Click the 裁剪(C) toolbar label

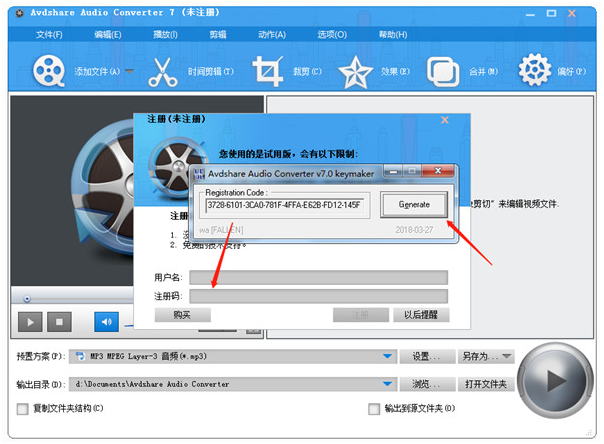pyautogui.click(x=307, y=72)
